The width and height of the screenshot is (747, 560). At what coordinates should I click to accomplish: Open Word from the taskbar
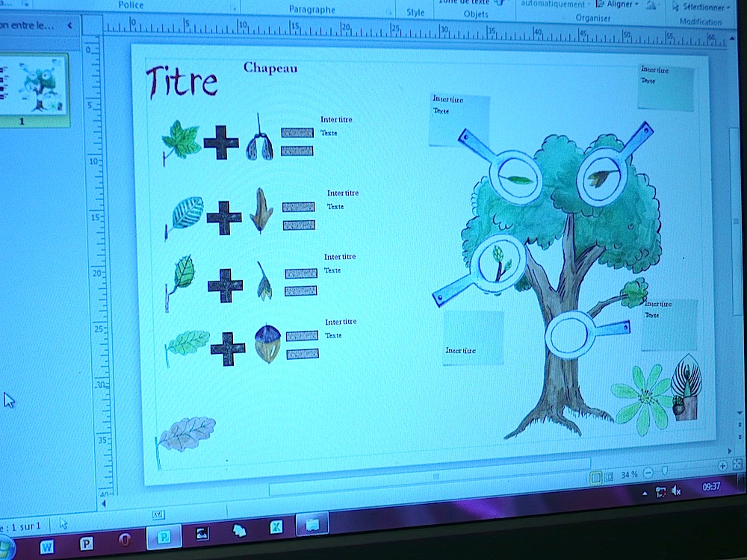pos(46,547)
